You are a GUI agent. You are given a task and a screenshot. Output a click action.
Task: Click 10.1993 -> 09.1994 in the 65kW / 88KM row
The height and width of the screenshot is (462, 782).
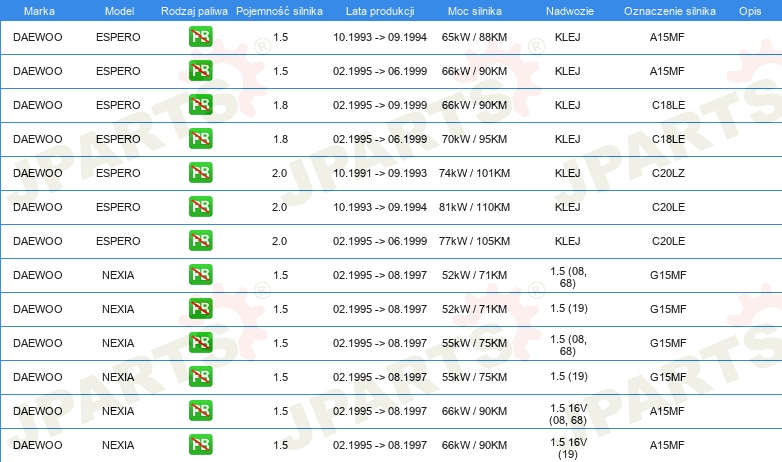380,37
